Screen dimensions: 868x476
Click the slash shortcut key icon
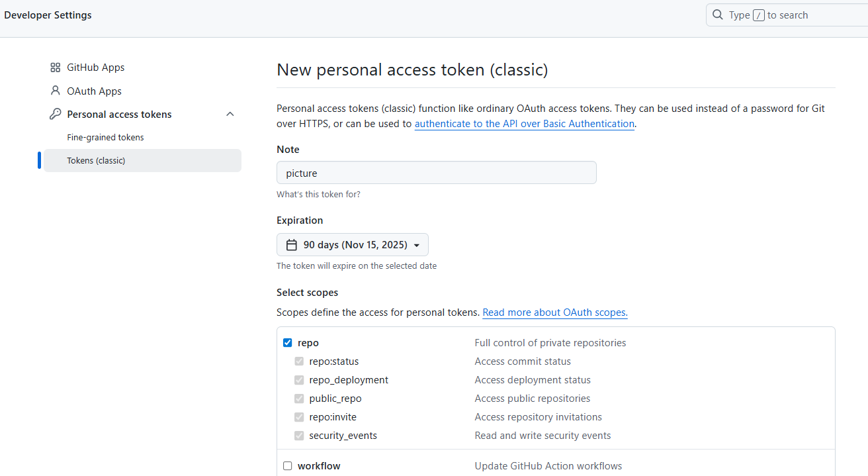click(x=758, y=15)
